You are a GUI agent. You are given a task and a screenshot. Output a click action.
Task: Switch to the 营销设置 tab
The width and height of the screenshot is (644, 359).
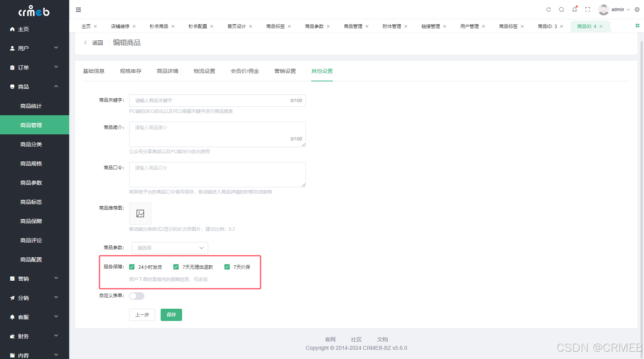coord(285,71)
